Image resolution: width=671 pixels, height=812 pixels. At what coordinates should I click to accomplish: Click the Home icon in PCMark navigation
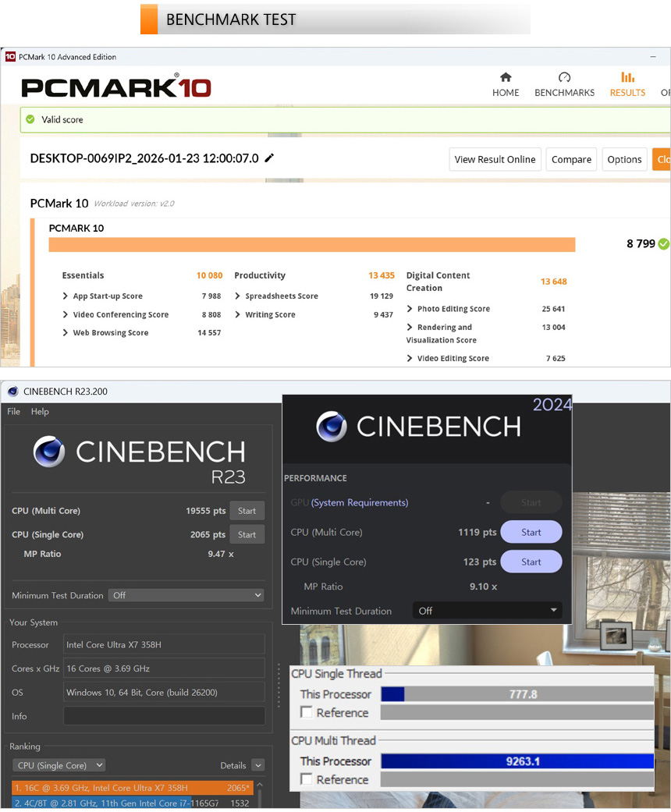506,77
